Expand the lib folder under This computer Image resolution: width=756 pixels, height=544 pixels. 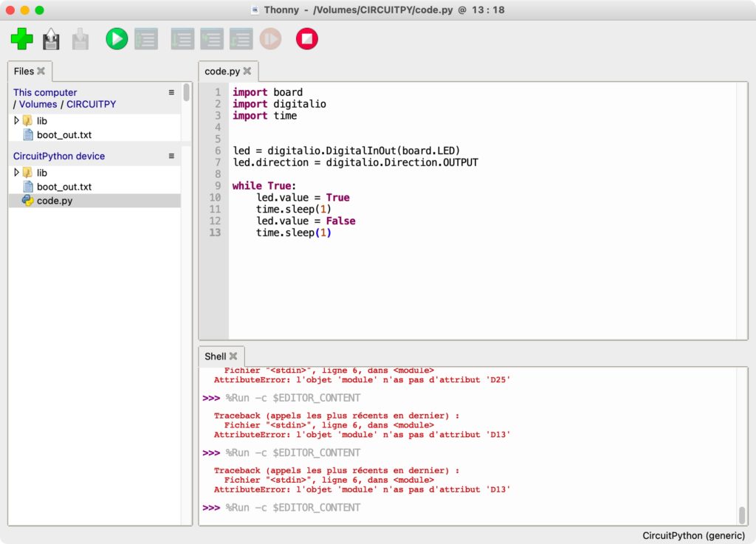[x=17, y=120]
